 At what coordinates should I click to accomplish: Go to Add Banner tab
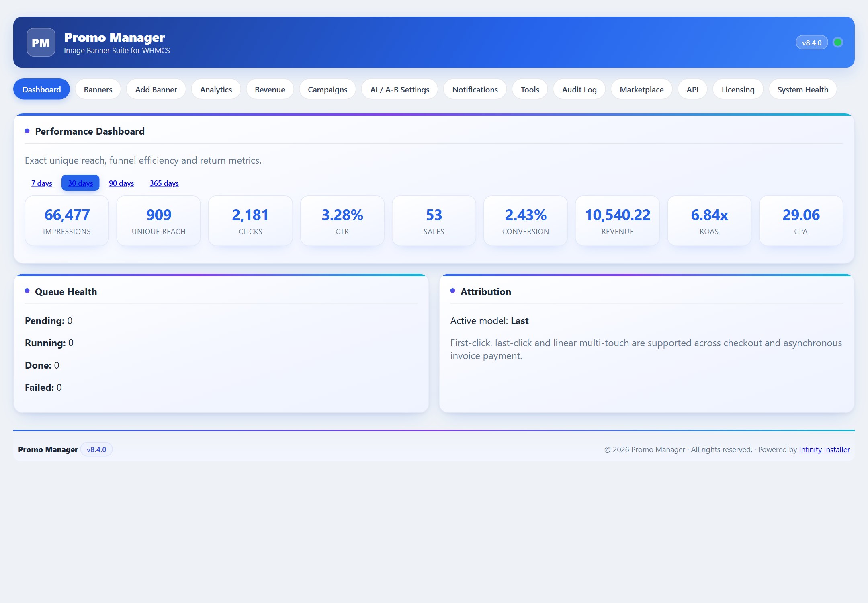point(156,89)
